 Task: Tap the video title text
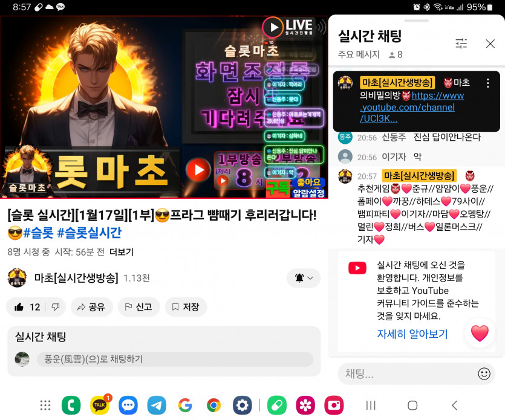point(162,224)
